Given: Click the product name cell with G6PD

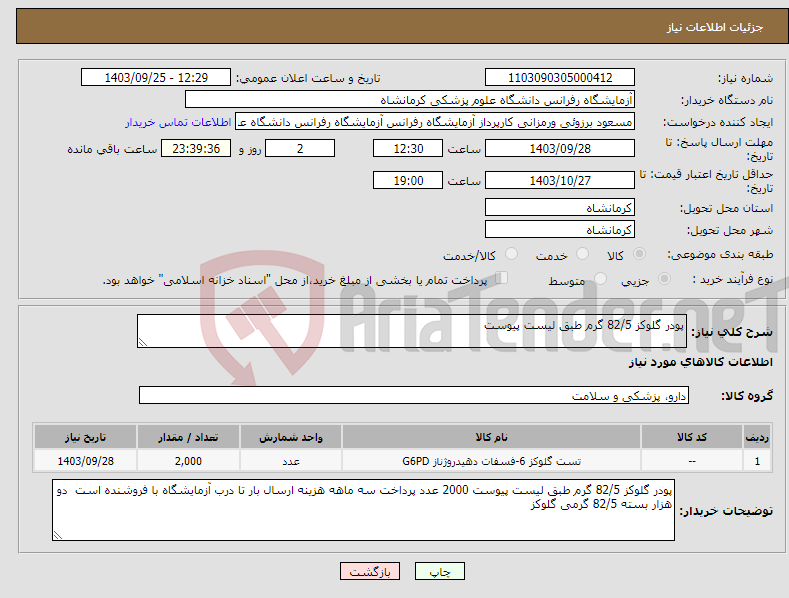Looking at the screenshot, I should click(x=491, y=461).
